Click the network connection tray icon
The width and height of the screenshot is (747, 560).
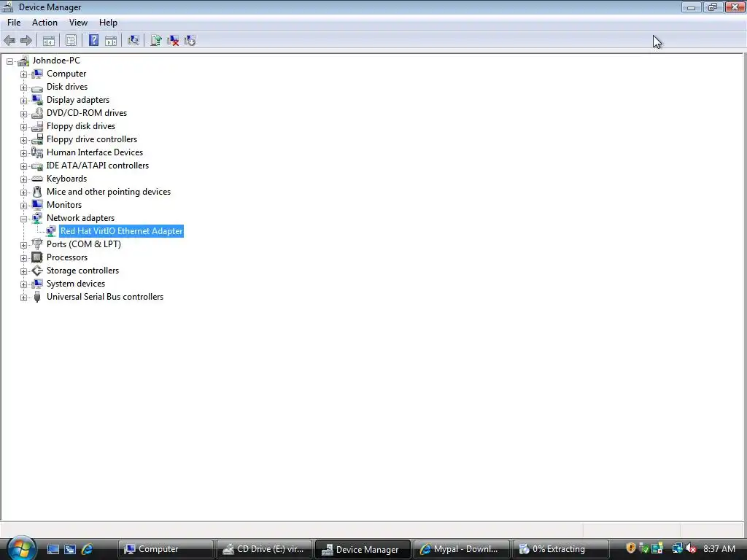pos(677,548)
